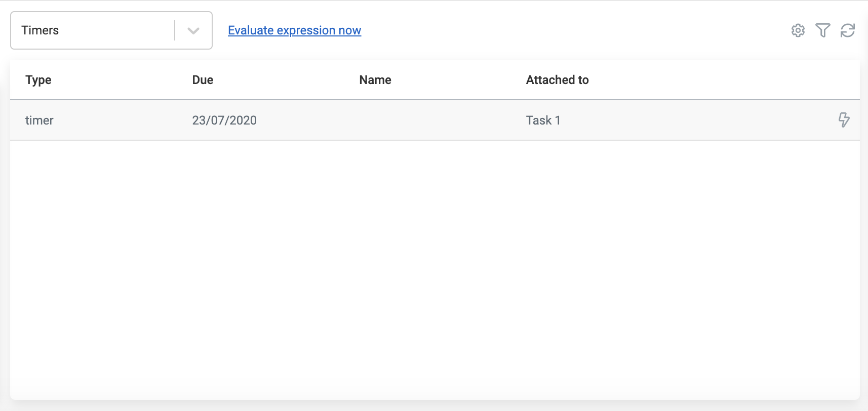Click the empty Name cell in timer row

click(405, 120)
